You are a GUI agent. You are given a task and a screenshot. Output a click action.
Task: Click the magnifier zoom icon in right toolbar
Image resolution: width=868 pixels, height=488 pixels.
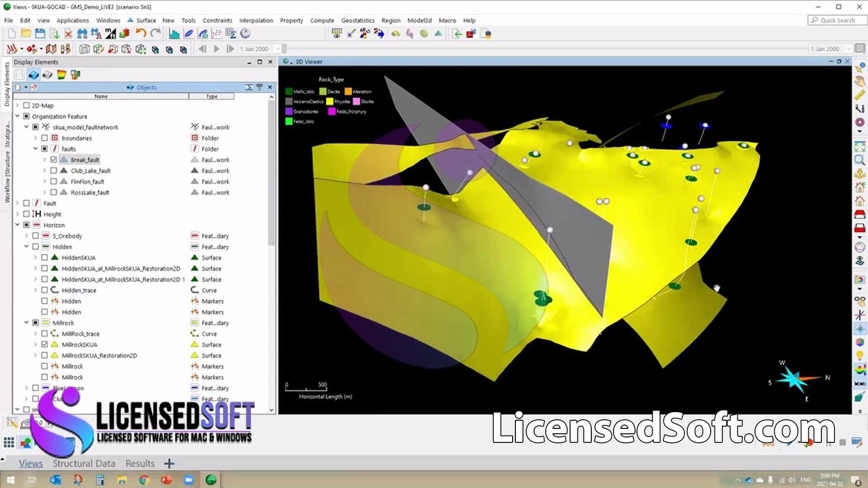pyautogui.click(x=859, y=160)
